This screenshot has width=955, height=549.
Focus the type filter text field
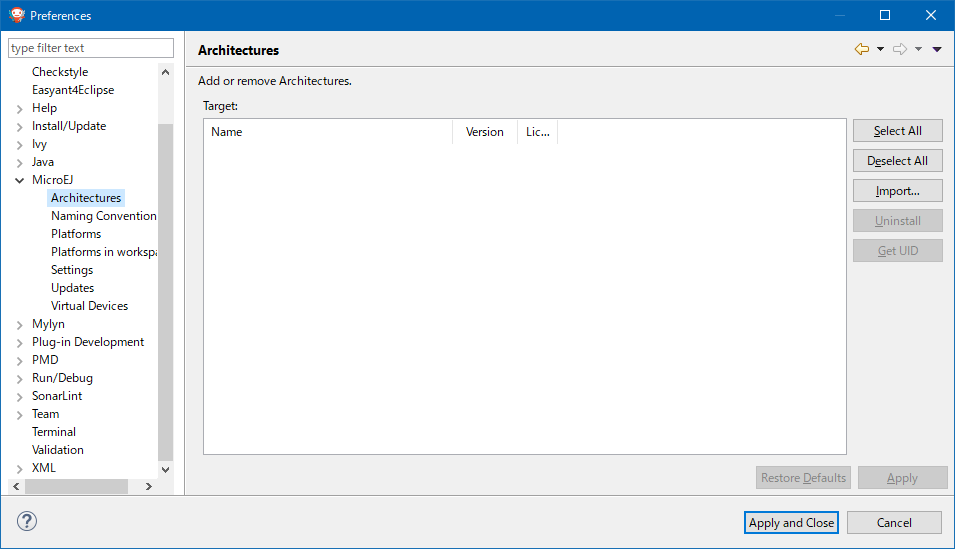(91, 48)
